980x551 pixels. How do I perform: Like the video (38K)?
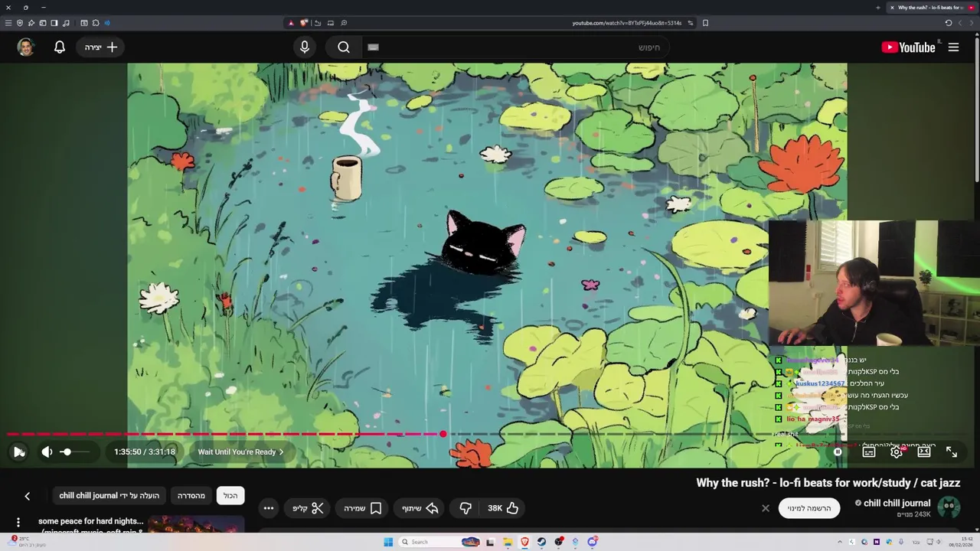click(504, 508)
